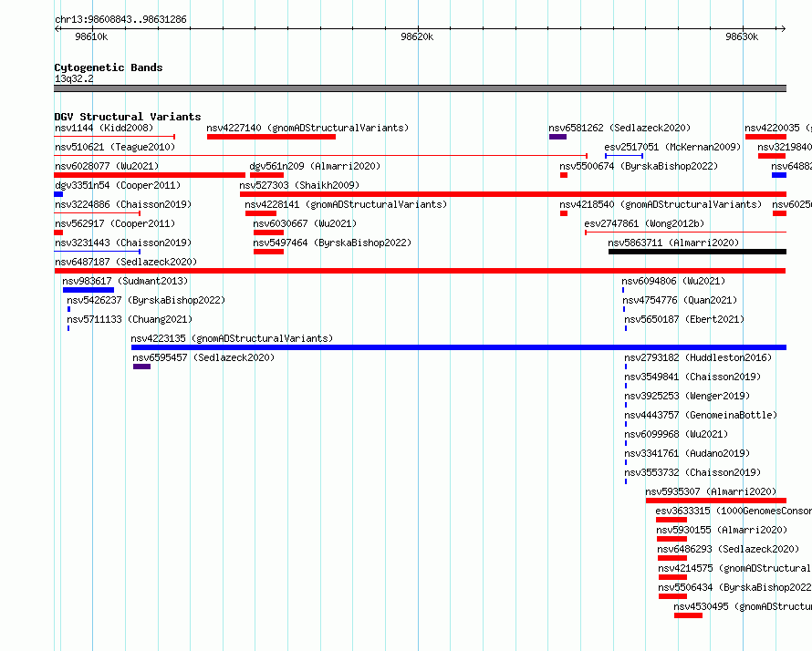The height and width of the screenshot is (651, 812).
Task: Click nsv4220035 variant label
Action: coord(778,128)
